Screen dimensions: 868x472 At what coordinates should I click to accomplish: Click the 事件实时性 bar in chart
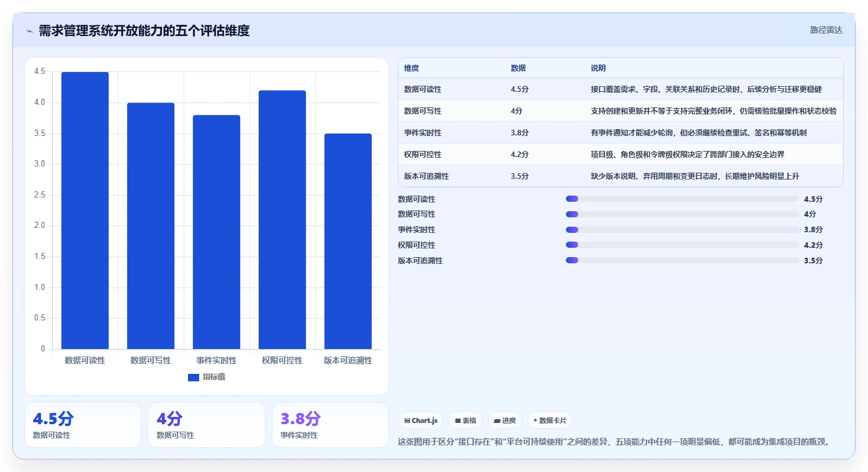[x=217, y=232]
